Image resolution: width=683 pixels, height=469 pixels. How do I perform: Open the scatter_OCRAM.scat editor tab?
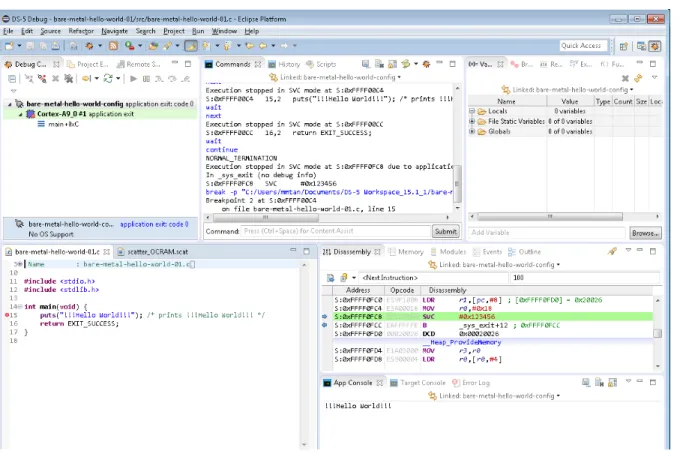(153, 252)
